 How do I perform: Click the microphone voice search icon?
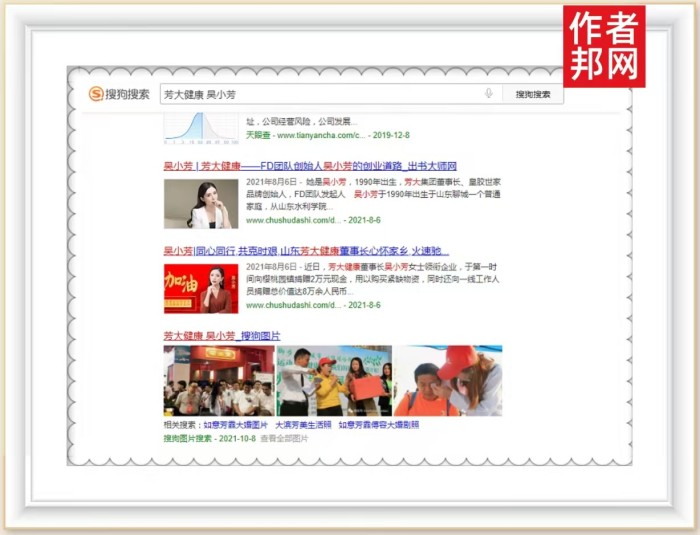tap(489, 94)
